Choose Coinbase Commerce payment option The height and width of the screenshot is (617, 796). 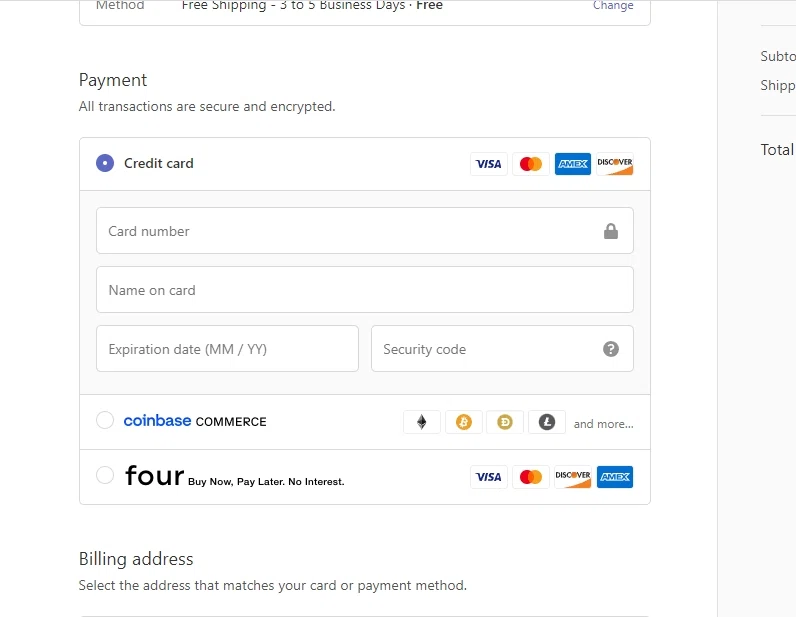click(105, 421)
